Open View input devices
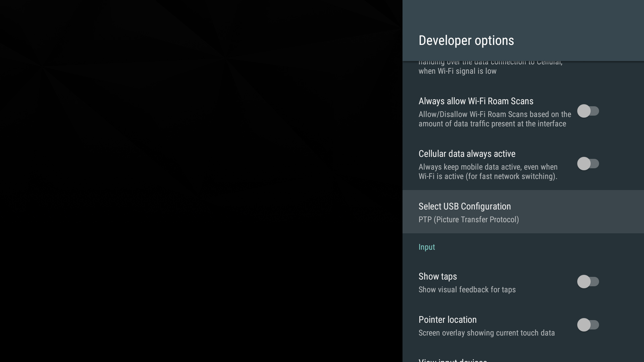 point(453,360)
